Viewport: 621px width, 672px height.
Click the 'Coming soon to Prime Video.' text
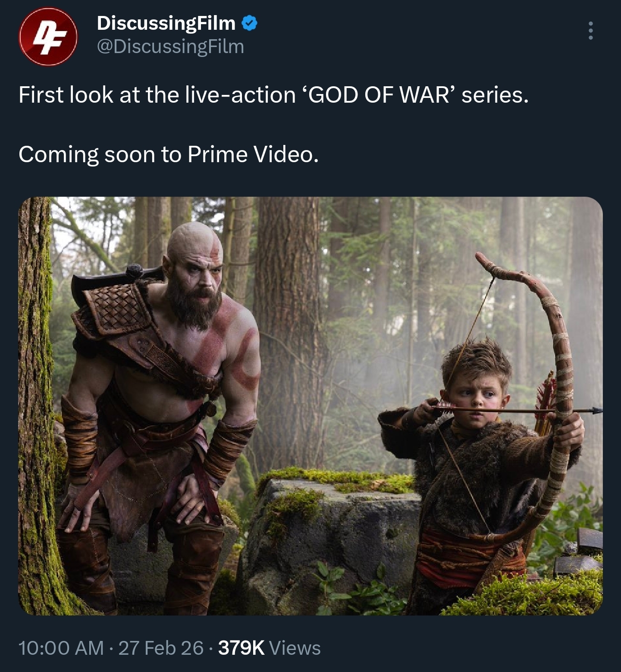[x=169, y=154]
